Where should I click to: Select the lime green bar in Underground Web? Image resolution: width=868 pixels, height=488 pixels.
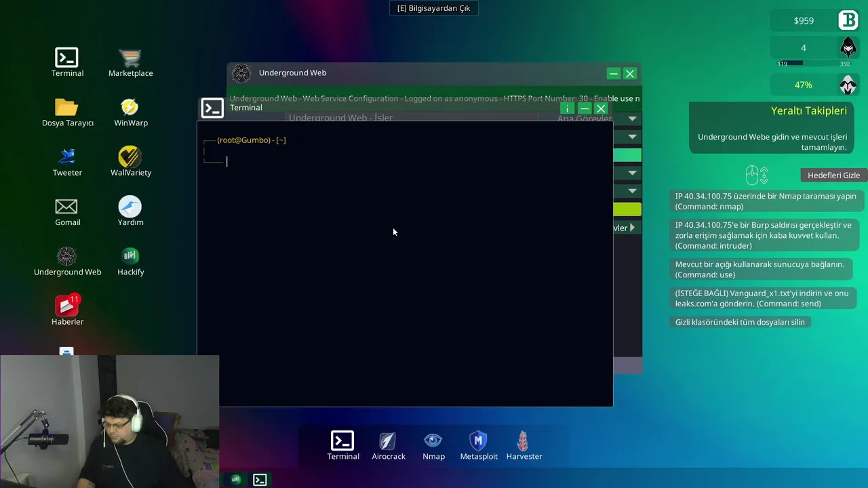627,210
